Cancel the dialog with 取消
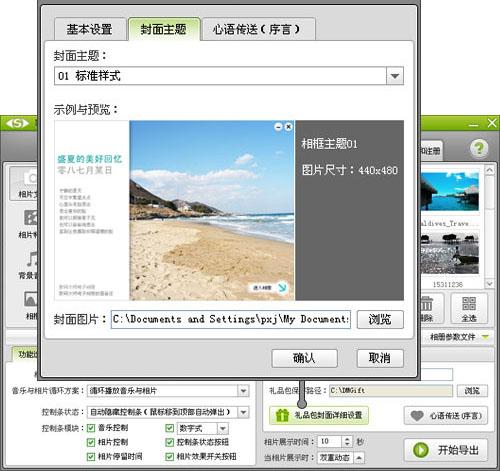 click(380, 358)
